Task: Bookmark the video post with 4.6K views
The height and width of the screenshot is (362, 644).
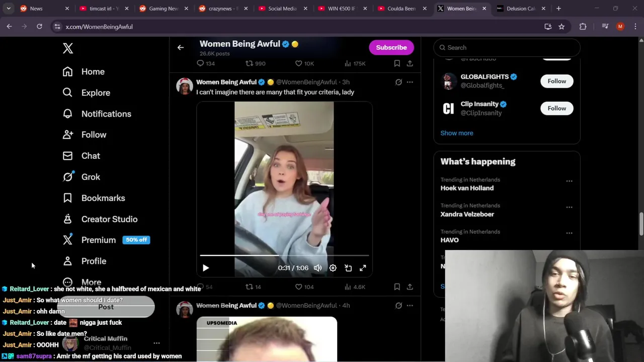Action: (x=397, y=287)
